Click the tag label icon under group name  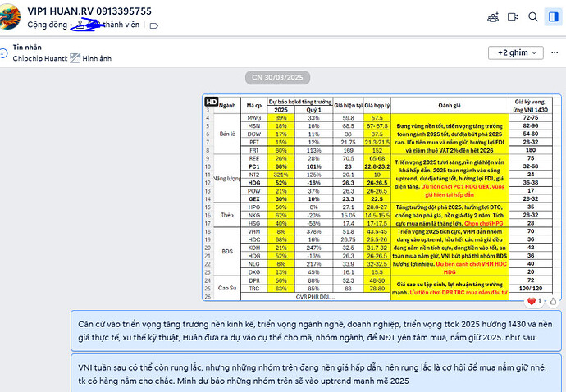point(153,26)
